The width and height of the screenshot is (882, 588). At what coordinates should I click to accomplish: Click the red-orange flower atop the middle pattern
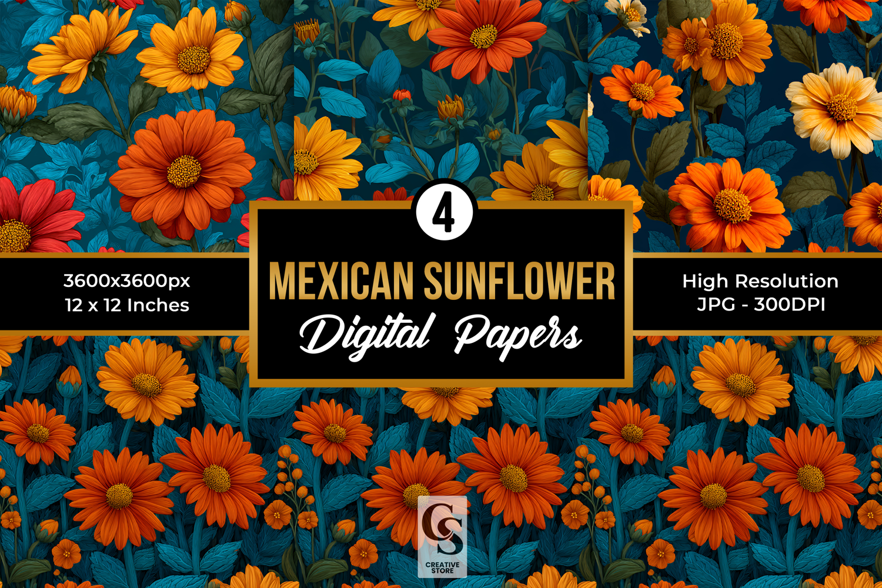point(483,36)
